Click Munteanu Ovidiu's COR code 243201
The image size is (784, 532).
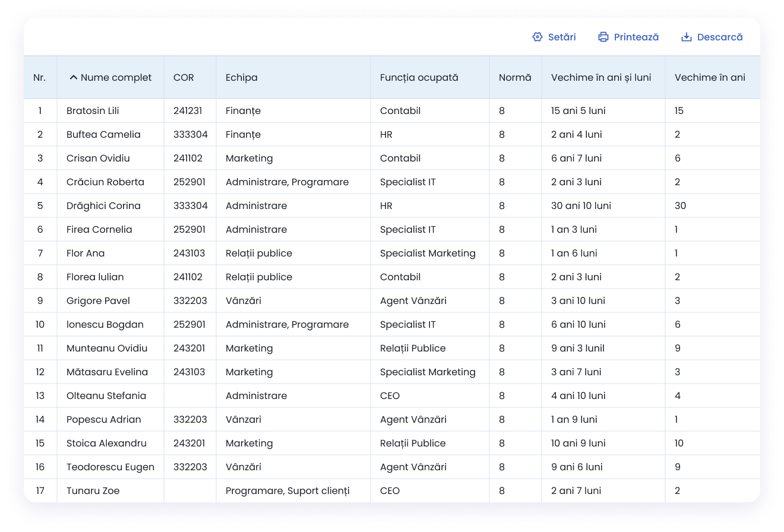(190, 348)
